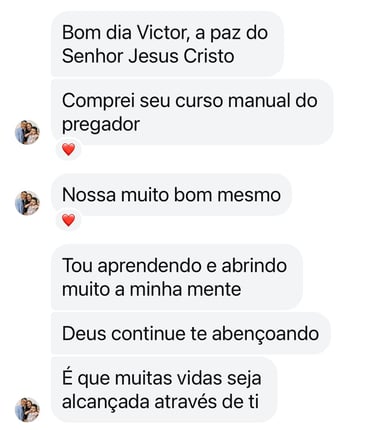Click the word 'pregador' in the second message
375x430 pixels.
pyautogui.click(x=101, y=125)
